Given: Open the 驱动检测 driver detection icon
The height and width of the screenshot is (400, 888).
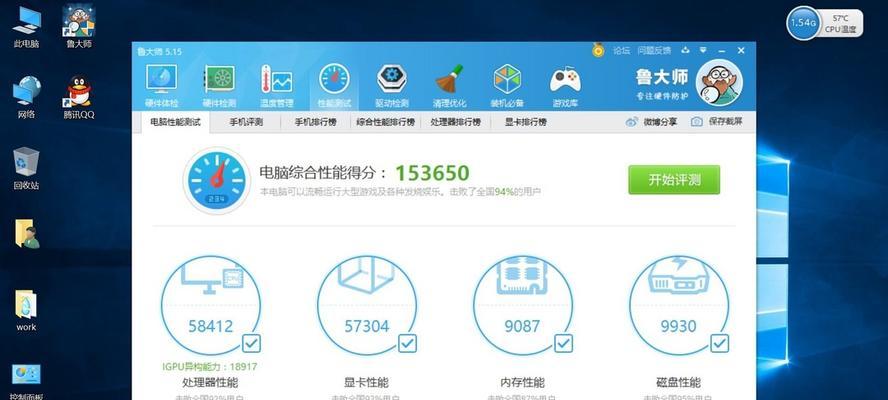Looking at the screenshot, I should pos(391,86).
